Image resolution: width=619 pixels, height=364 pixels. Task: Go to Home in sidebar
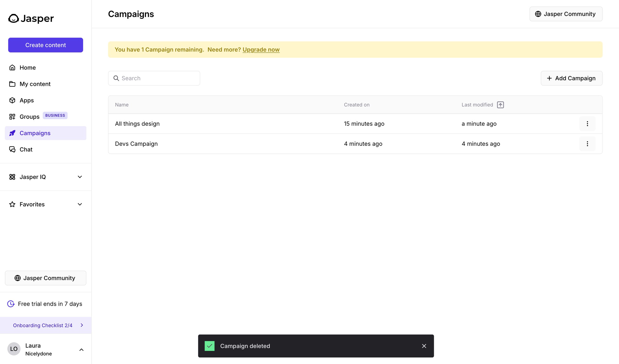[x=46, y=68]
